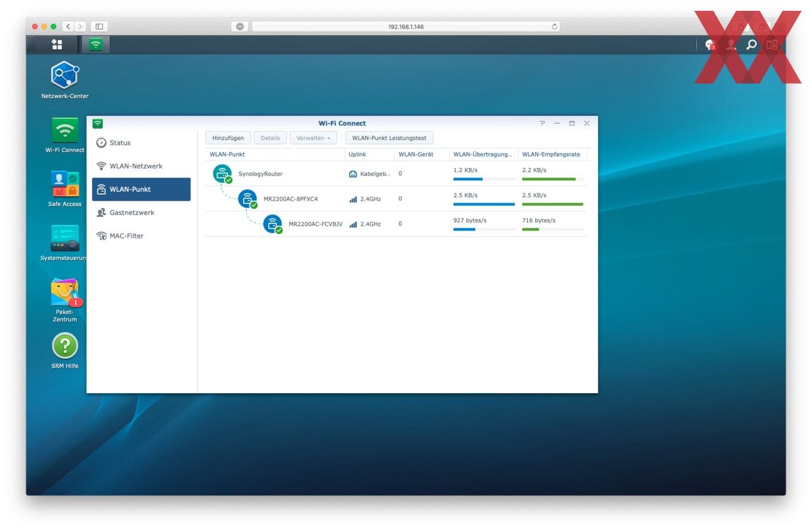
Task: Click the privacy report shield icon
Action: (239, 26)
